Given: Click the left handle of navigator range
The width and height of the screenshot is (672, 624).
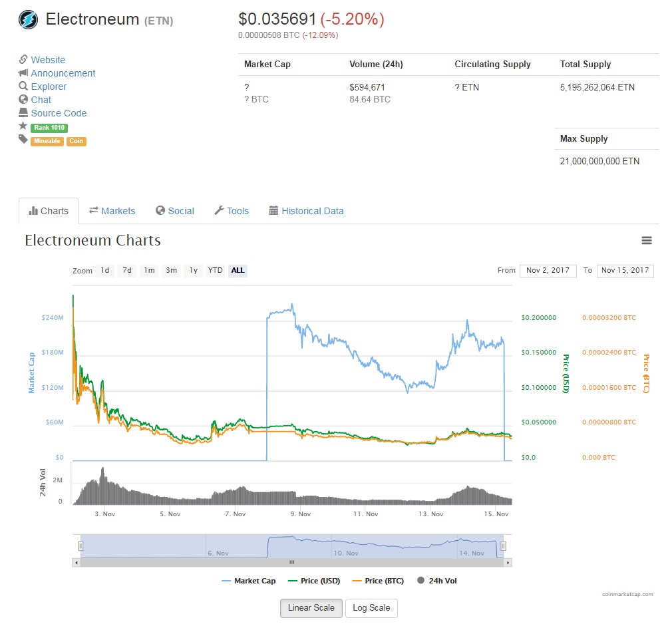Looking at the screenshot, I should pos(80,546).
